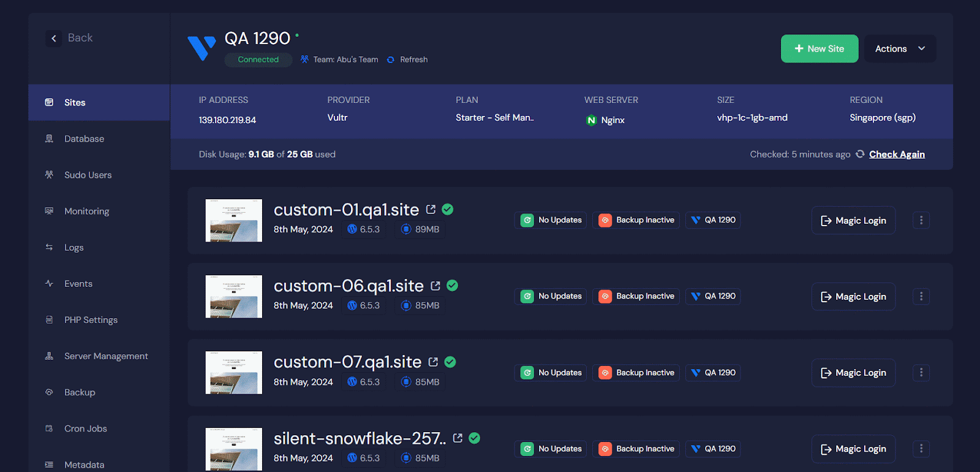Open PHP Settings sidebar item

click(x=91, y=320)
